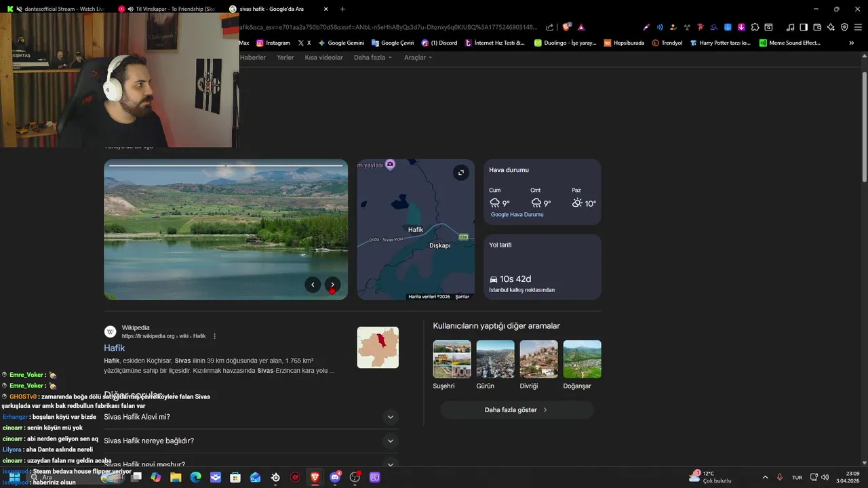Click the blue sound-wave extension icon
Screen dimensions: 868x488
(660, 27)
